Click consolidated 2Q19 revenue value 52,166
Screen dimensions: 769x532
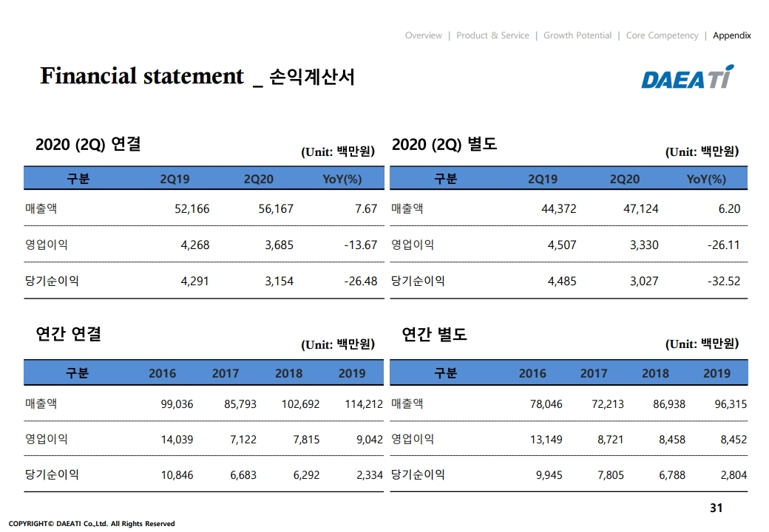tap(192, 208)
